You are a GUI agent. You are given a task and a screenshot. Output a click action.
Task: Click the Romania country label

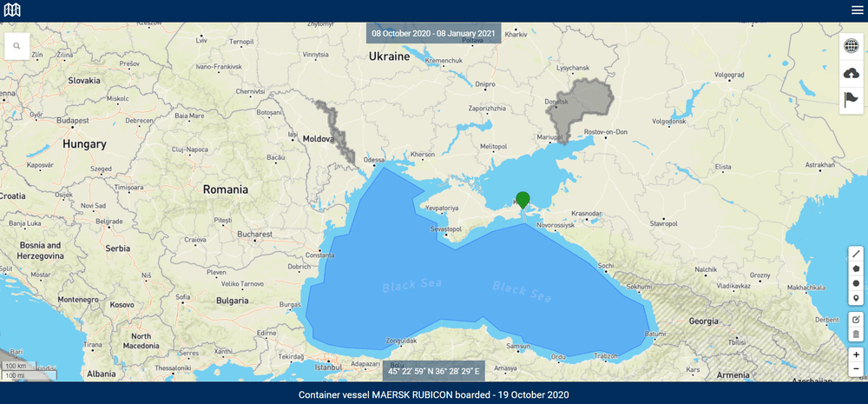pyautogui.click(x=226, y=189)
